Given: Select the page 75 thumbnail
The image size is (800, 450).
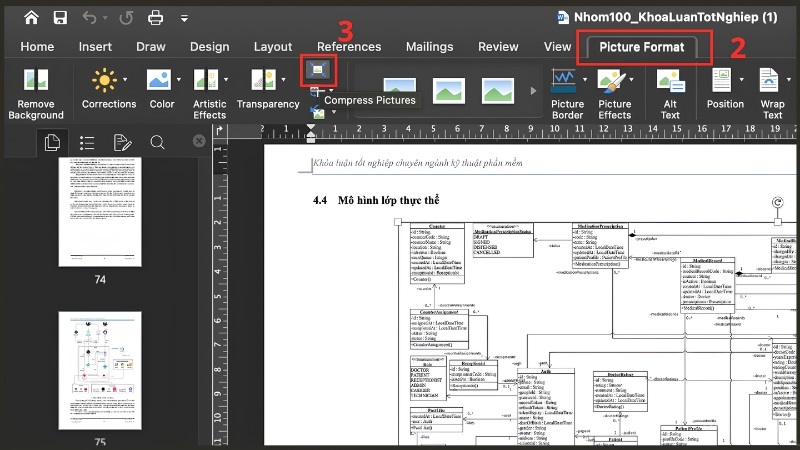Looking at the screenshot, I should 100,371.
